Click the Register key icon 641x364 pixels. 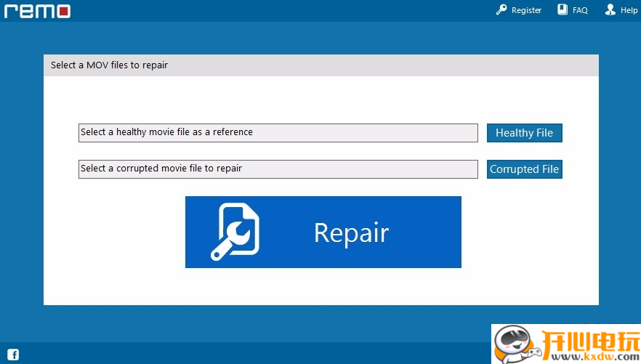tap(501, 10)
